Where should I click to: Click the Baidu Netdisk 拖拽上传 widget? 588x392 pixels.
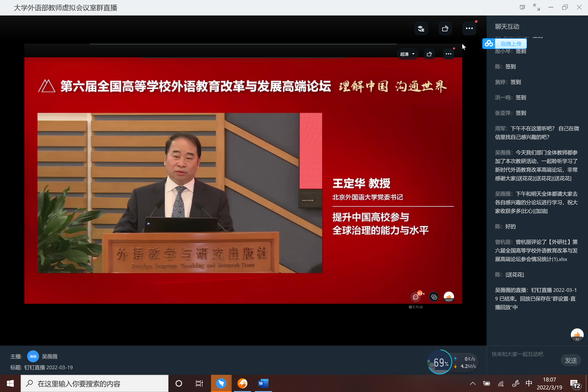(x=504, y=44)
